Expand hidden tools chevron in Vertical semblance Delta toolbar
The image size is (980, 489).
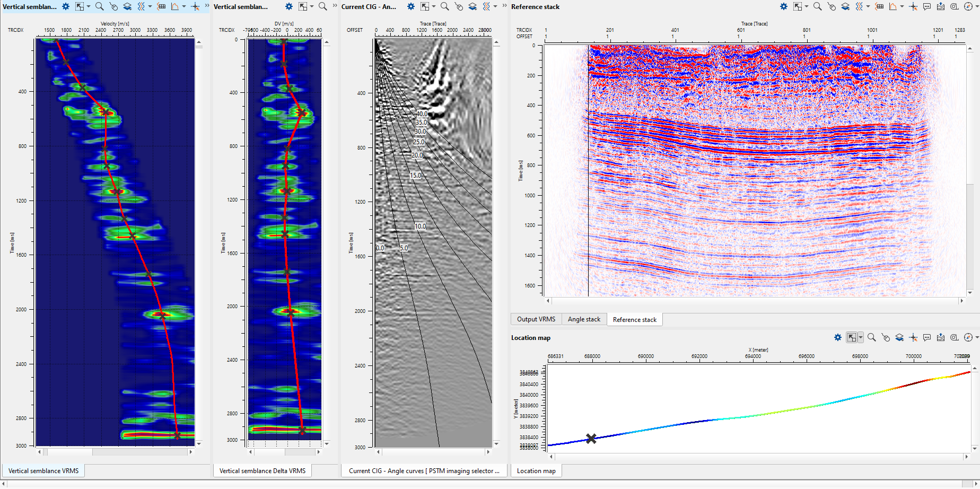335,6
